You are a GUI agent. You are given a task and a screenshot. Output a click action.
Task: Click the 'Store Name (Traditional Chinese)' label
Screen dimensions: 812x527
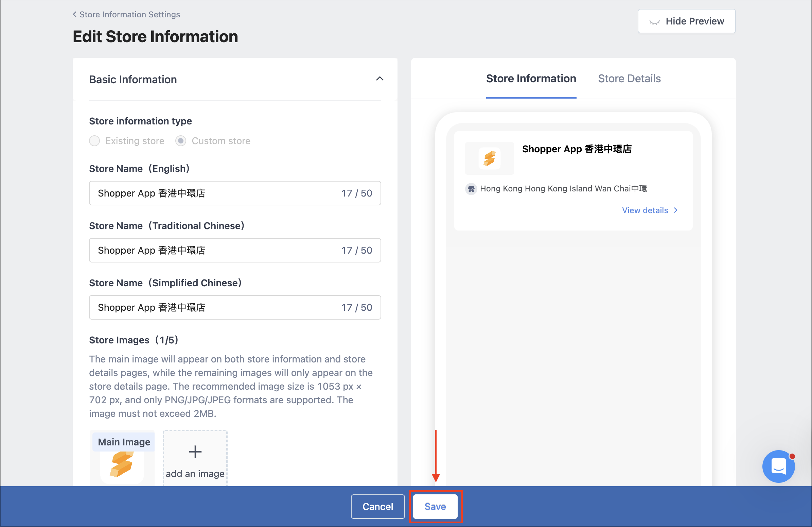167,226
